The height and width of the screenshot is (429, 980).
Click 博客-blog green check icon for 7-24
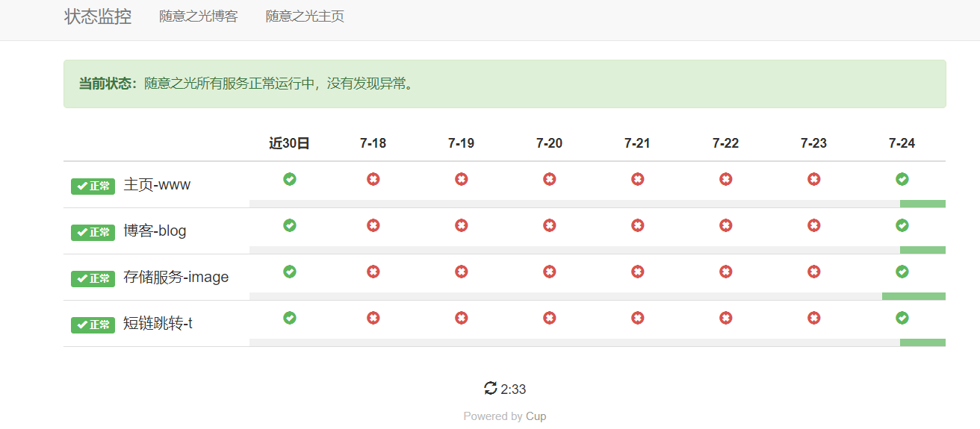click(x=902, y=225)
